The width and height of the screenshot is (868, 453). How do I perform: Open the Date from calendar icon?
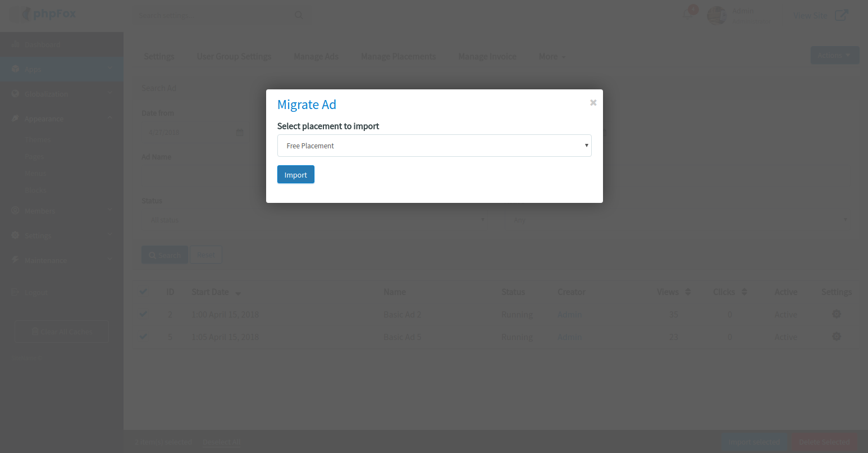(x=240, y=133)
